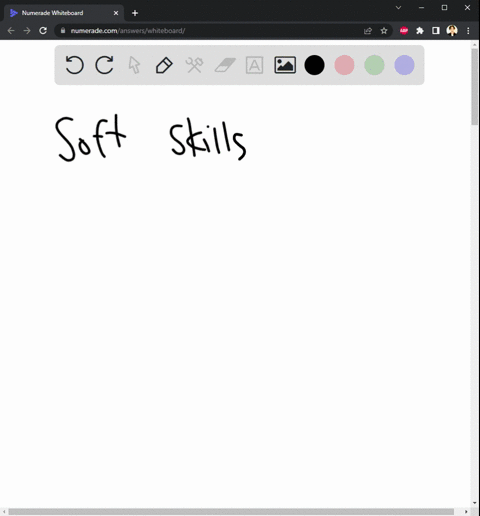The width and height of the screenshot is (480, 516).
Task: Click the vertical scrollbar thumb
Action: point(475,87)
